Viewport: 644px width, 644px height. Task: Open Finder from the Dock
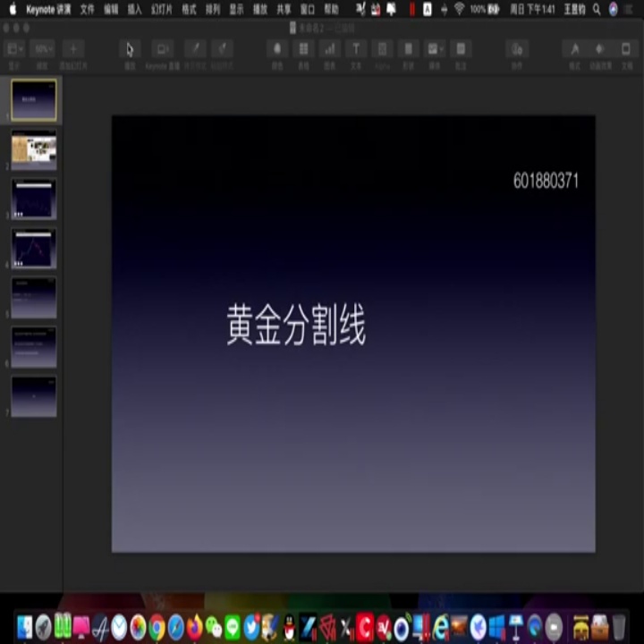tap(24, 627)
